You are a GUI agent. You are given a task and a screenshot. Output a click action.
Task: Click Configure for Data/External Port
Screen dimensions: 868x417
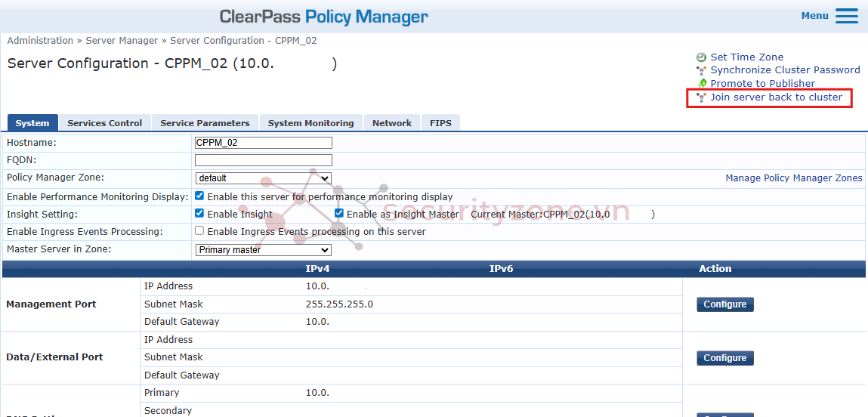724,358
